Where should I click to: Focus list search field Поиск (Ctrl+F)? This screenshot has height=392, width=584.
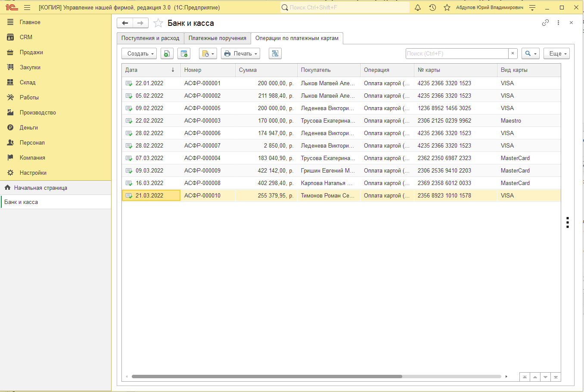[457, 53]
